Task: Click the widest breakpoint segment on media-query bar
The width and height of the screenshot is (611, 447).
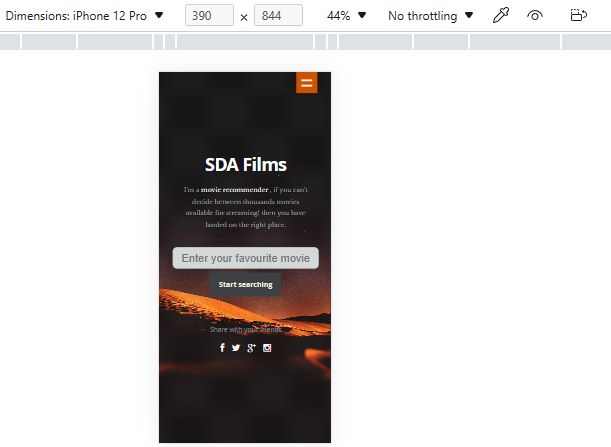Action: click(245, 42)
